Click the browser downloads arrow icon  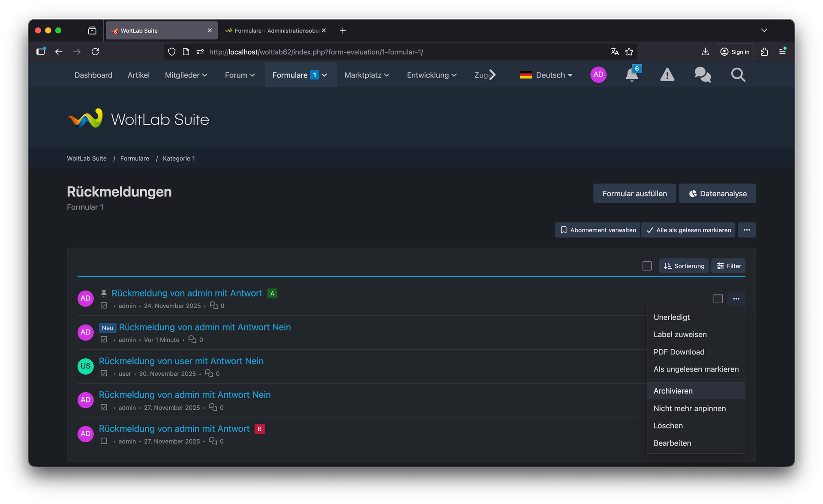point(705,52)
